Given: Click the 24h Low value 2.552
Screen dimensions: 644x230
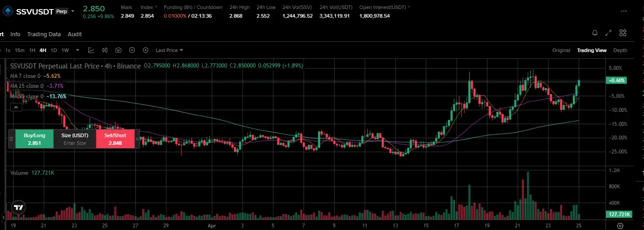Looking at the screenshot, I should tap(263, 16).
